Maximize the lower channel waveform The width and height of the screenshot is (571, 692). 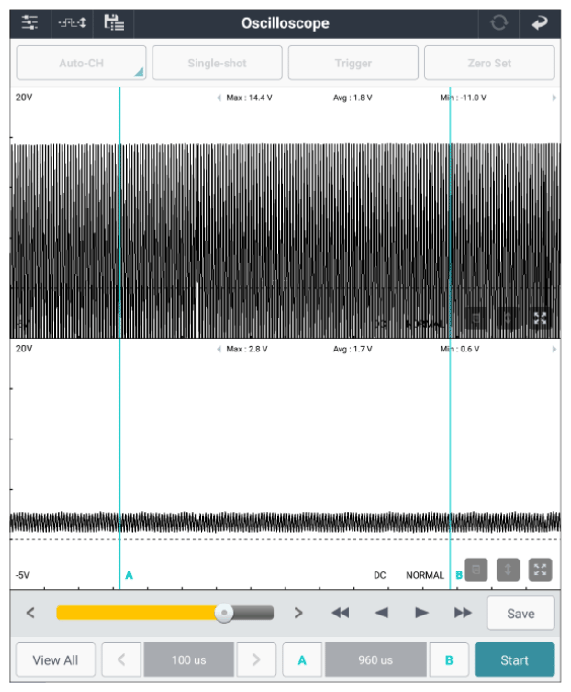click(540, 570)
